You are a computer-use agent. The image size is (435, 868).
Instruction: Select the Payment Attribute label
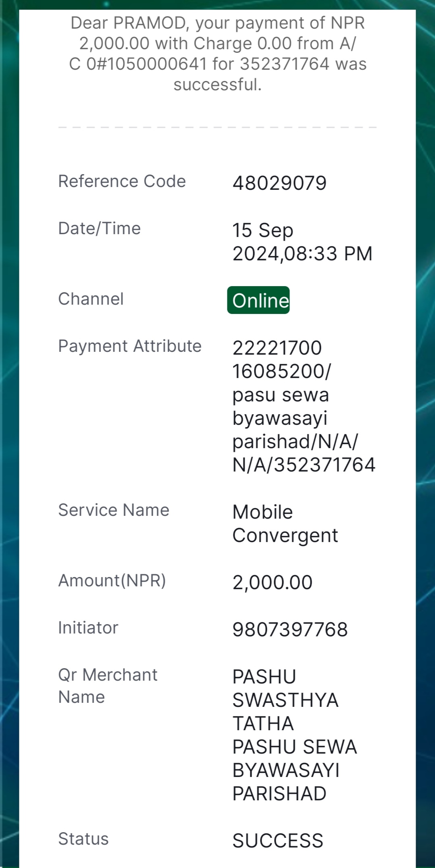point(129,346)
